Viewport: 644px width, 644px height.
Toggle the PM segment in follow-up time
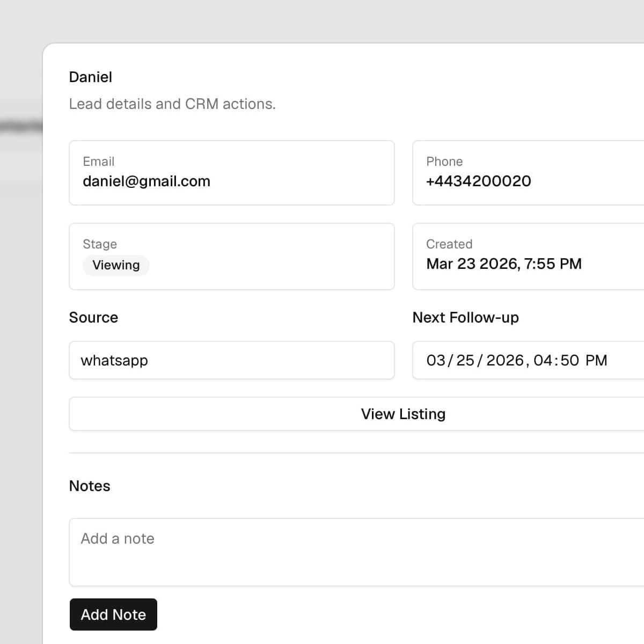click(x=596, y=360)
